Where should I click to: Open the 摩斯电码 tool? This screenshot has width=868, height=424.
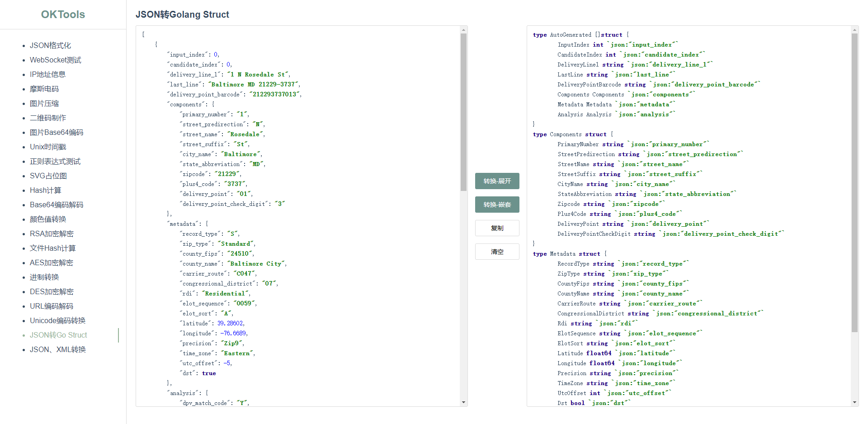(x=45, y=89)
